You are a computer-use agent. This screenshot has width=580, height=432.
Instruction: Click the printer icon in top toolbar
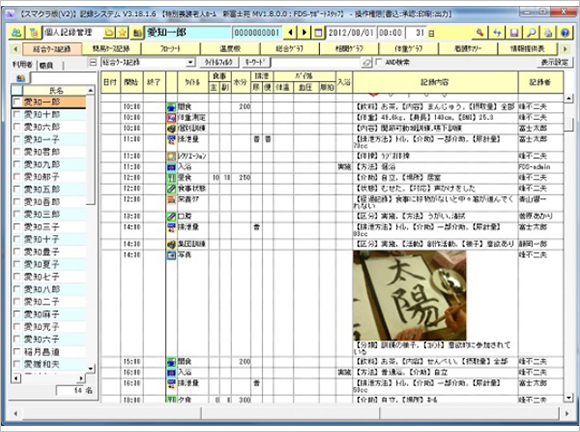click(548, 33)
